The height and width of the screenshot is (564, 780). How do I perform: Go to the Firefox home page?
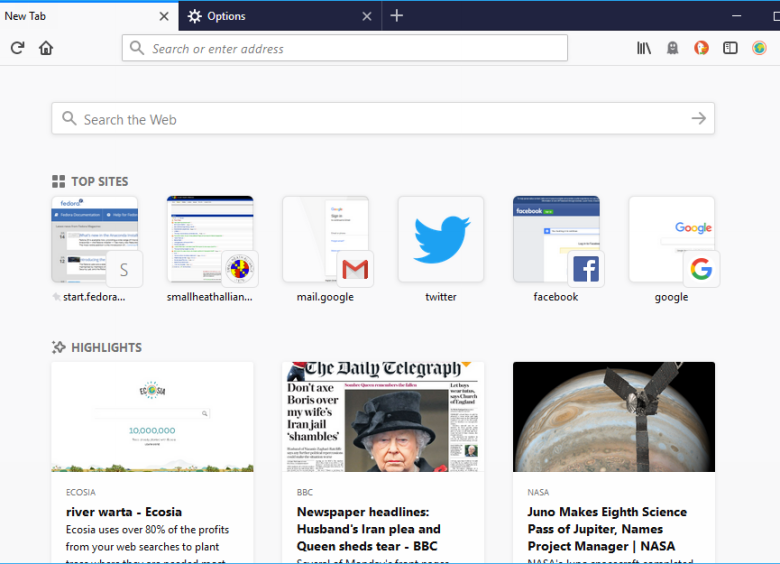[46, 48]
